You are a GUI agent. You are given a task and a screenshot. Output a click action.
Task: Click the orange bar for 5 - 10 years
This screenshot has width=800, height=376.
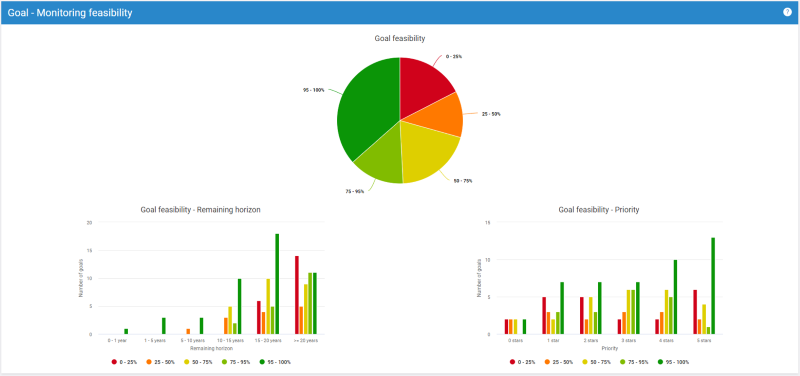188,332
